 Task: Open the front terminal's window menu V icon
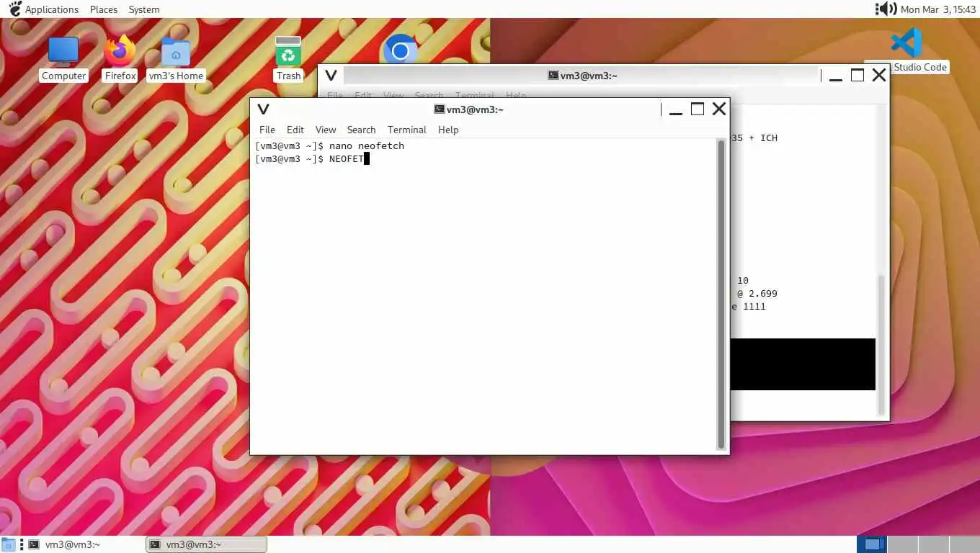coord(263,109)
